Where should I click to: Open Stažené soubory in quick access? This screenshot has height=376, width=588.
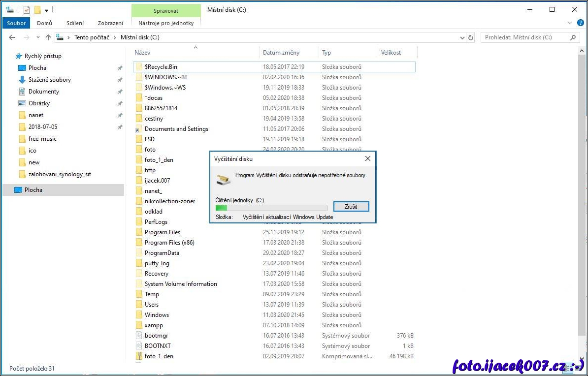[x=49, y=80]
